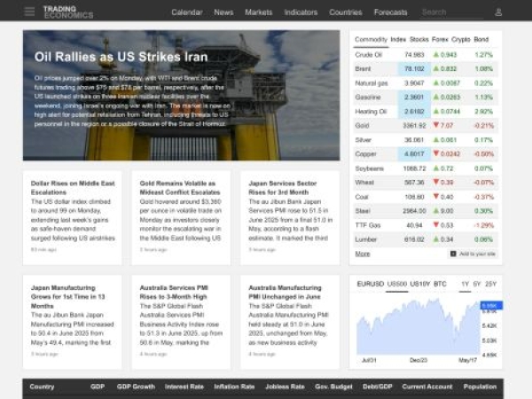Click the Inflation Rate column header
Image resolution: width=532 pixels, height=399 pixels.
point(234,387)
